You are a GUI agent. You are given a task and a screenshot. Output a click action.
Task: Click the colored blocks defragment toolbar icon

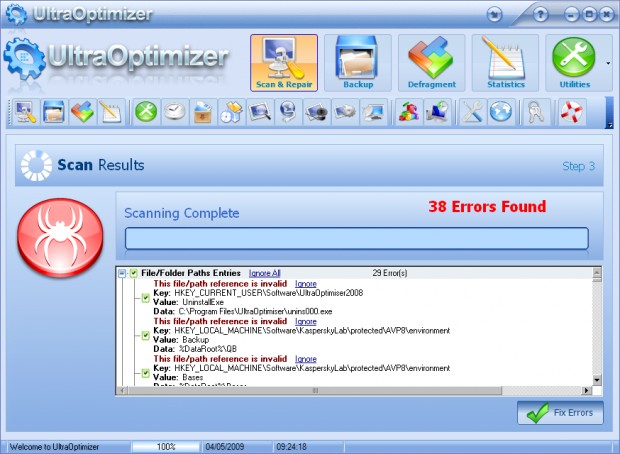point(82,112)
